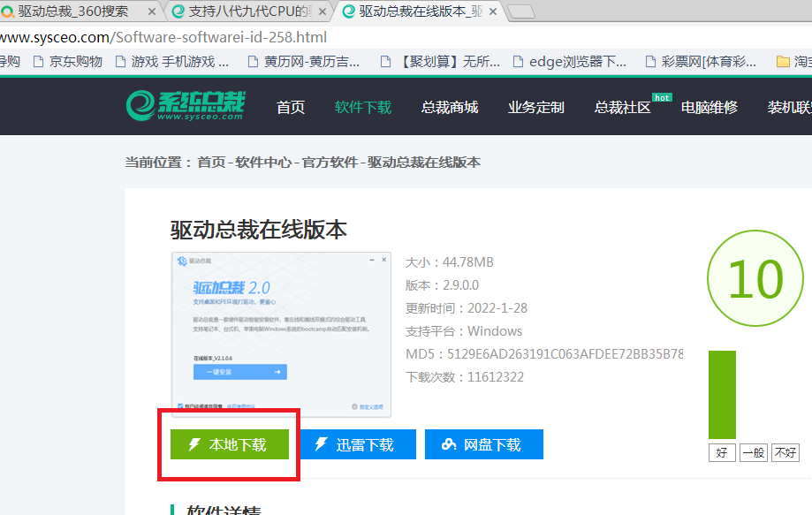Open the 游戏 手机游戏 bookmark
The height and width of the screenshot is (515, 812).
[x=172, y=62]
